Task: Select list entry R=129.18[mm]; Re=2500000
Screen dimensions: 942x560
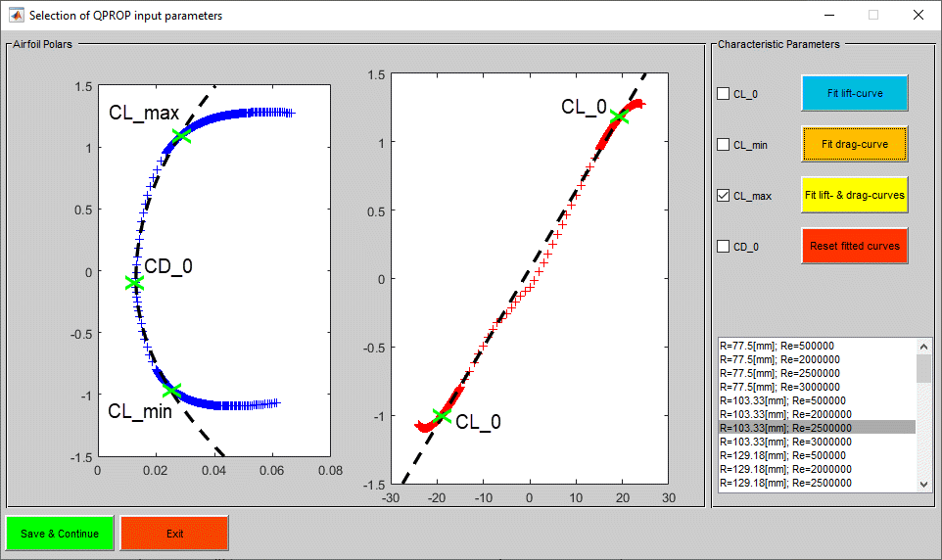Action: pos(817,483)
